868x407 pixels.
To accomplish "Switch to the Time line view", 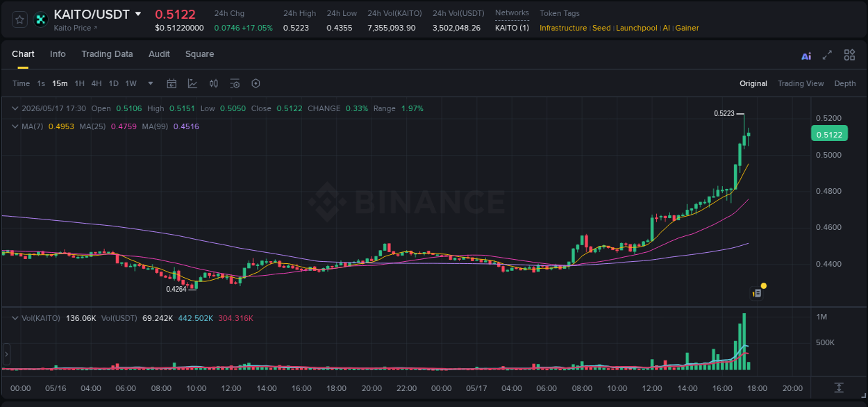I will tap(21, 83).
